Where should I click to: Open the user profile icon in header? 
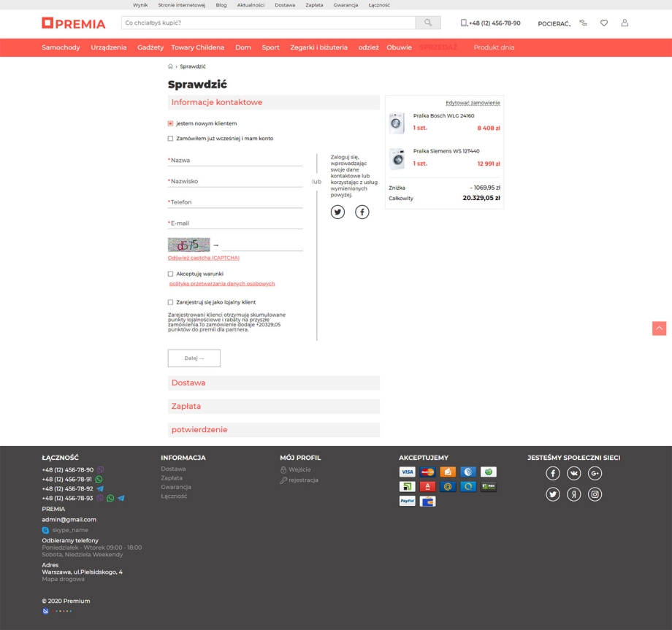pos(625,23)
